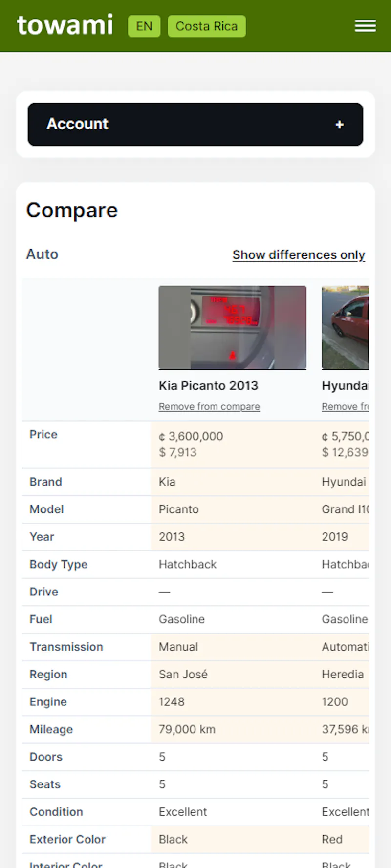This screenshot has width=391, height=868.
Task: Open the Kia Picanto photo thumbnail
Action: [233, 327]
